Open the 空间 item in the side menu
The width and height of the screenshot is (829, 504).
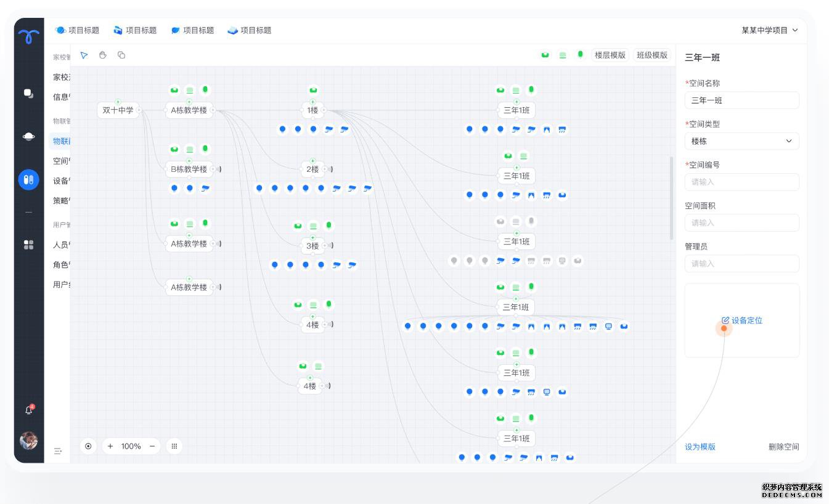(x=61, y=161)
